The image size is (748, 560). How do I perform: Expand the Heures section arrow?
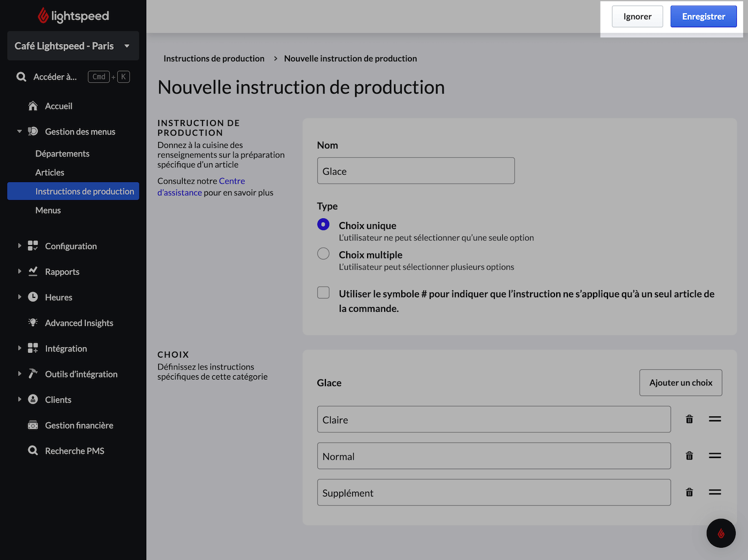[20, 297]
